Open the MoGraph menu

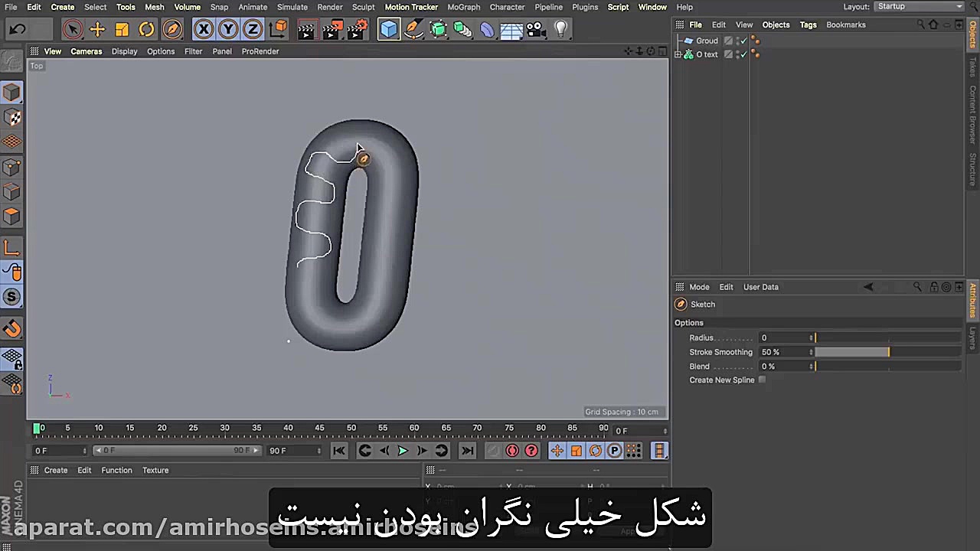[x=463, y=7]
